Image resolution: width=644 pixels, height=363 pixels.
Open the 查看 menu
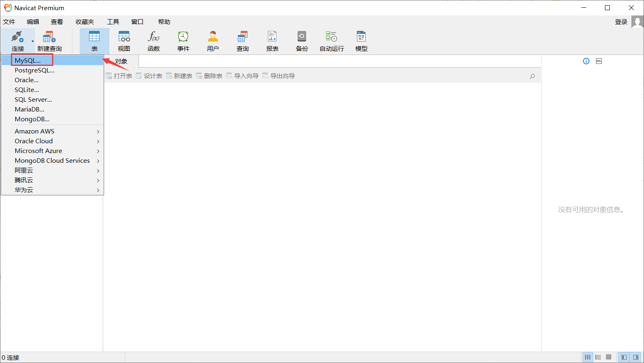tap(57, 22)
